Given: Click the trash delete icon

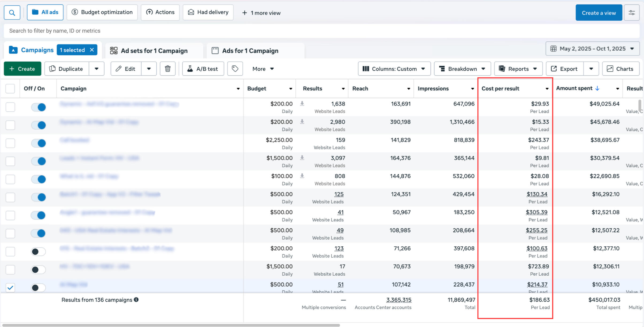Looking at the screenshot, I should [168, 69].
